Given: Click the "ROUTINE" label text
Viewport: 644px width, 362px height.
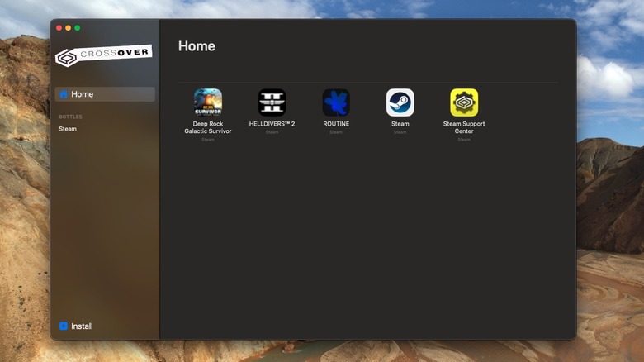Looking at the screenshot, I should tap(336, 123).
